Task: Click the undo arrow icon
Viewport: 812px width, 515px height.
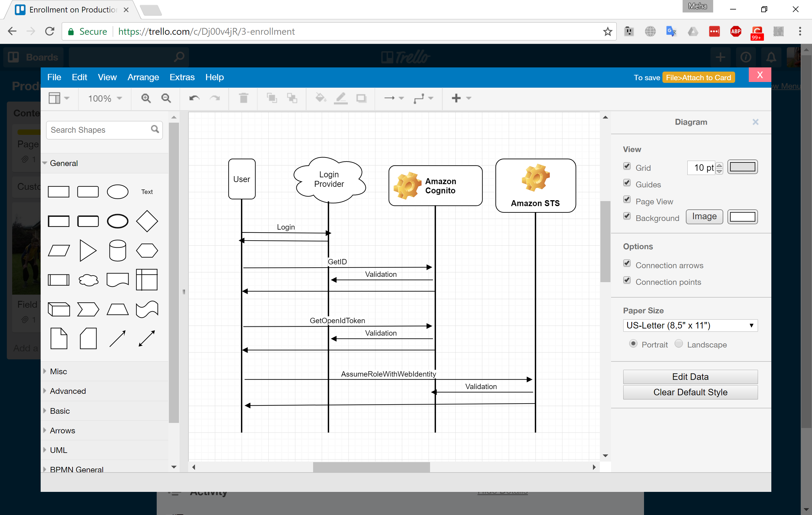Action: pos(194,98)
